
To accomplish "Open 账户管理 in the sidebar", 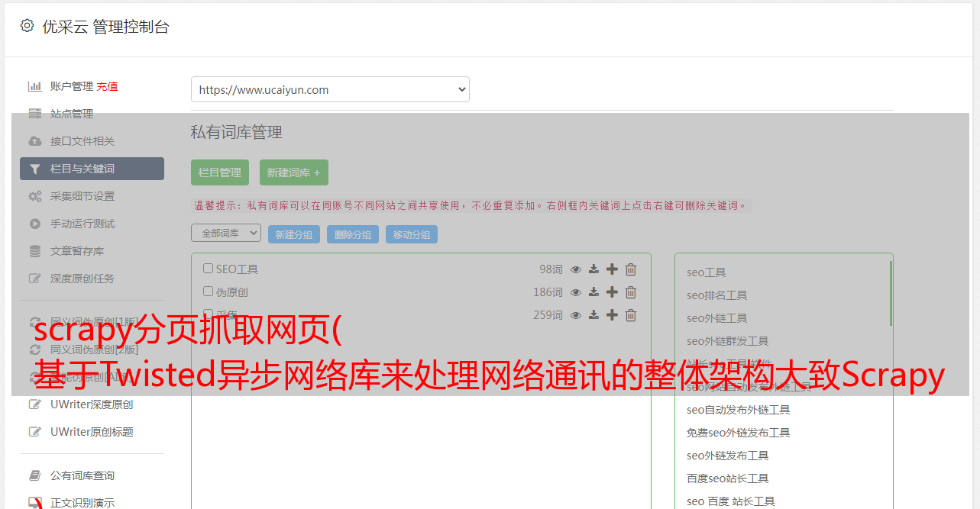I will coord(71,86).
